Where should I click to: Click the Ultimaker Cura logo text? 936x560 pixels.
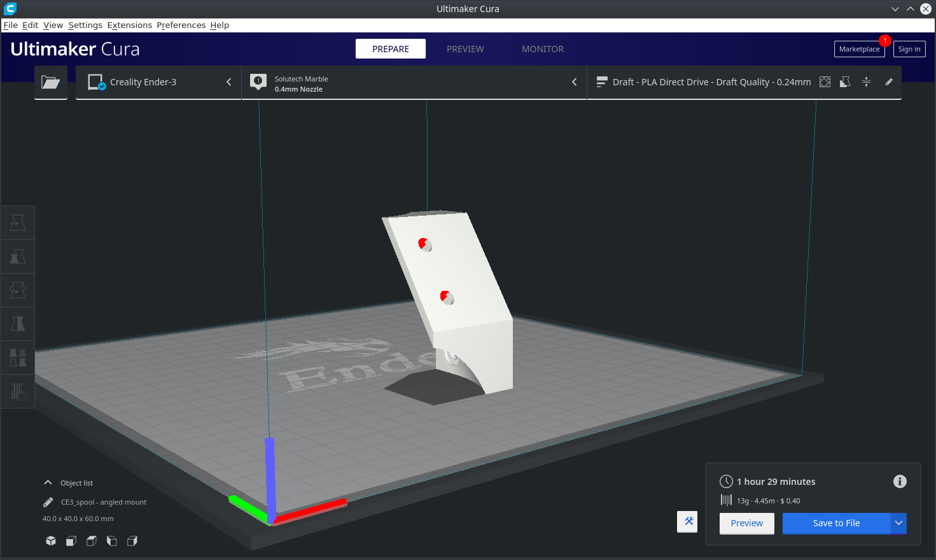pyautogui.click(x=75, y=49)
